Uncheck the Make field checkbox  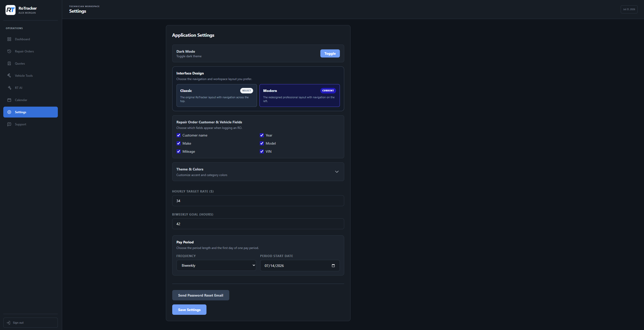point(179,143)
